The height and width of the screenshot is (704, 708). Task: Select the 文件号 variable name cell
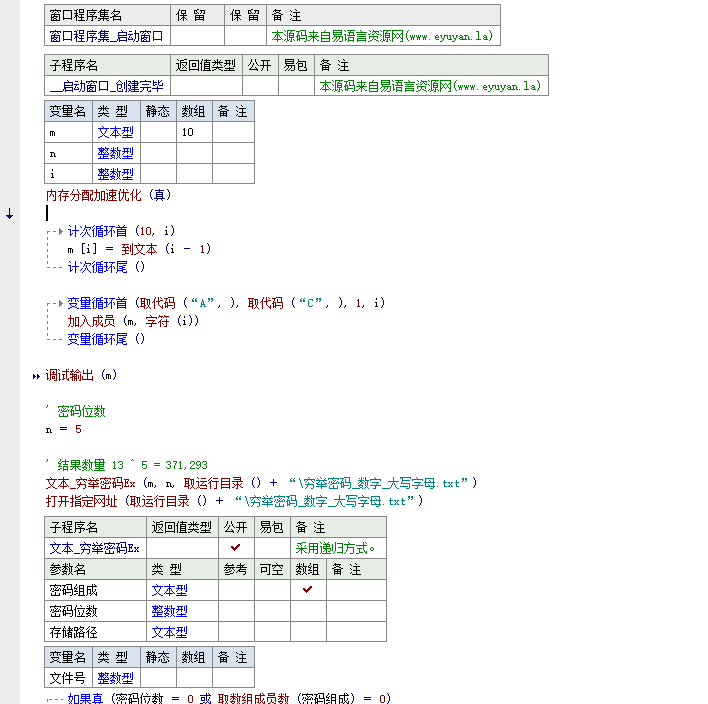tap(68, 678)
